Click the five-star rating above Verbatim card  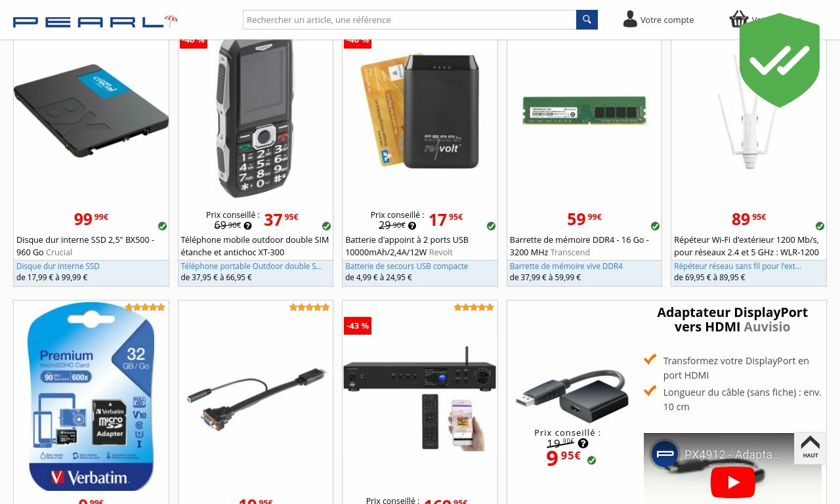click(x=145, y=307)
